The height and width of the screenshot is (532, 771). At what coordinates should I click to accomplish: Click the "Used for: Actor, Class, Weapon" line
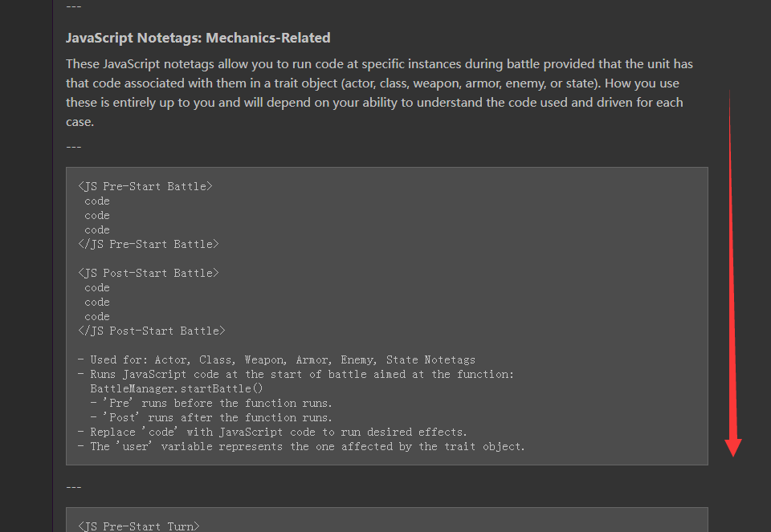coord(276,359)
